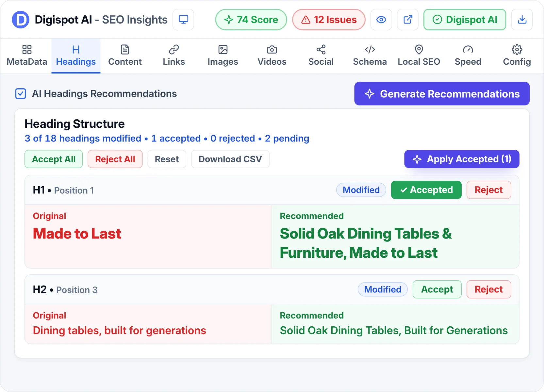Reset heading recommendations

coord(167,159)
